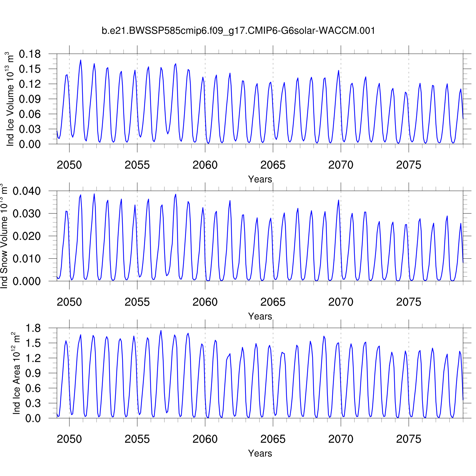Click the tallest ice volume peak near 2051

[x=81, y=60]
